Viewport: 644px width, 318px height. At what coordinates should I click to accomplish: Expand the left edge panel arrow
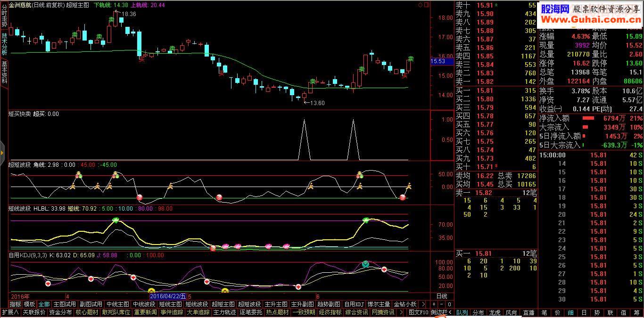tap(2, 153)
